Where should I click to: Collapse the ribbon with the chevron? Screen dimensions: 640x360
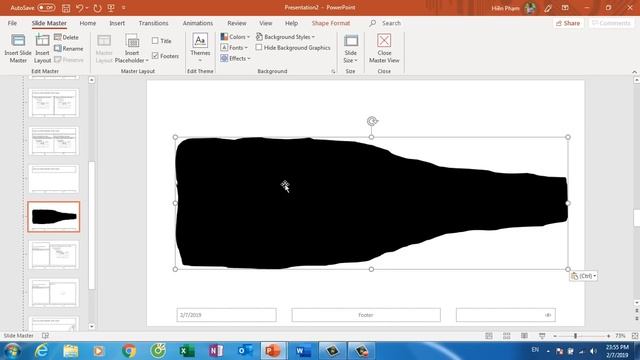pos(634,72)
